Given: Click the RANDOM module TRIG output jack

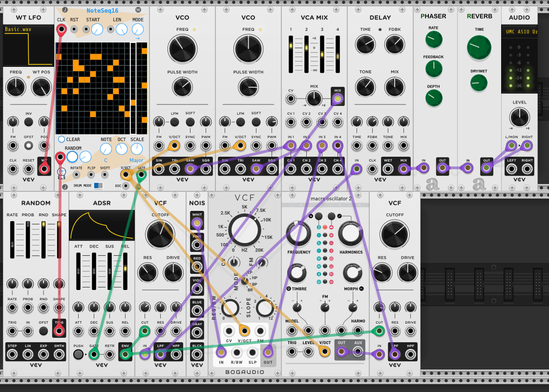Looking at the screenshot, I should tap(59, 331).
